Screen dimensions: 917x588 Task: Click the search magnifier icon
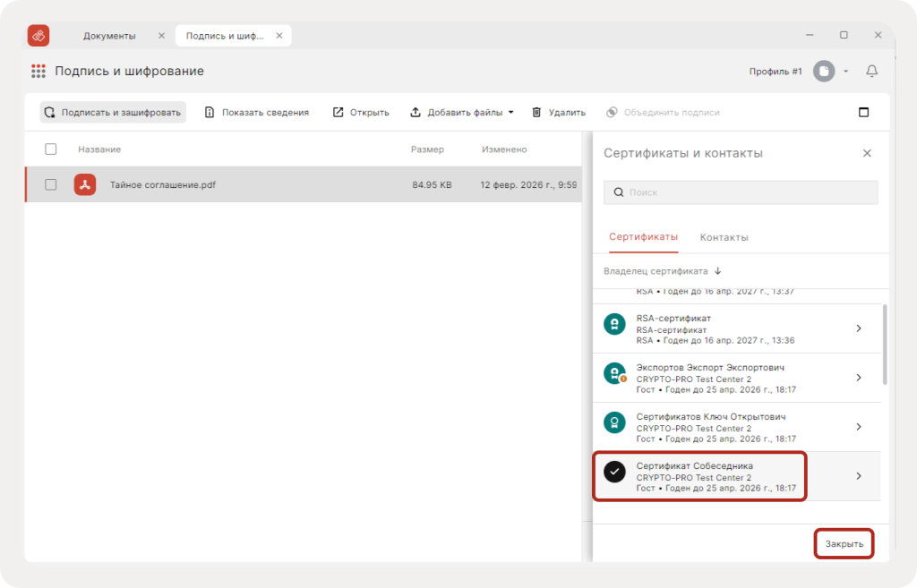[x=618, y=192]
